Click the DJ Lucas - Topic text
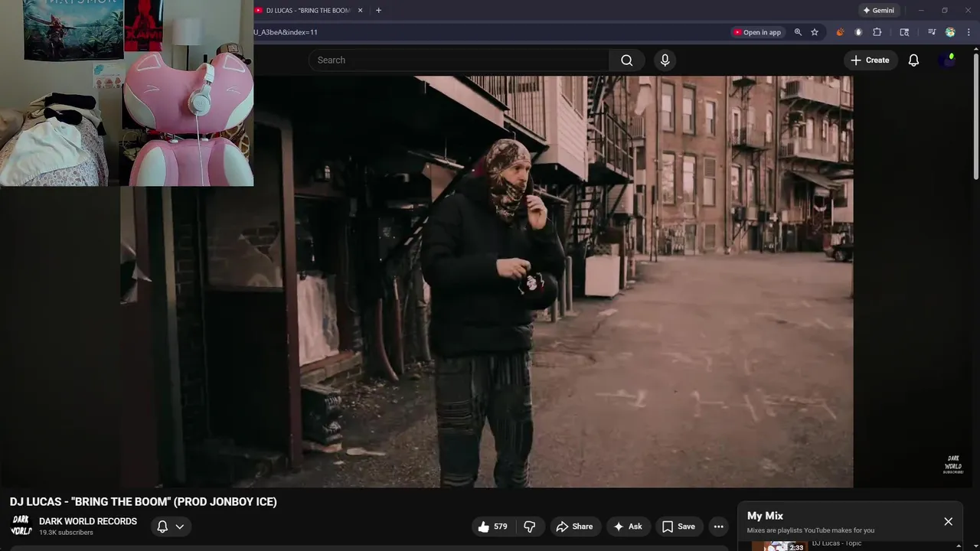 coord(837,543)
